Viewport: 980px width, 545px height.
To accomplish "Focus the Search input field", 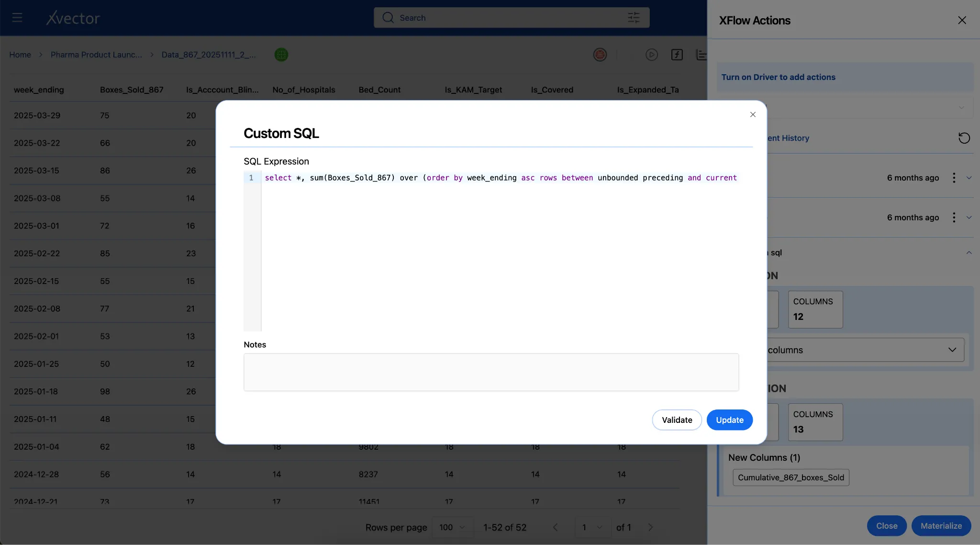I will [511, 18].
